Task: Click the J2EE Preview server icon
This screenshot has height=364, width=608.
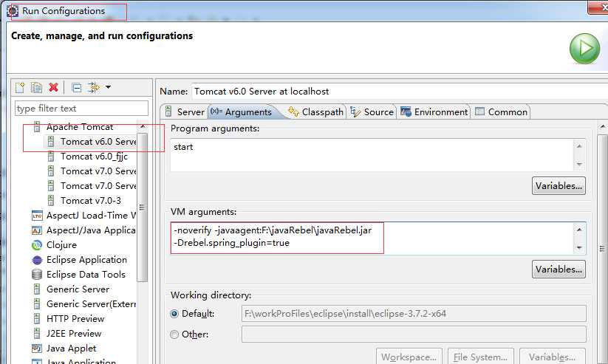Action: (x=37, y=334)
